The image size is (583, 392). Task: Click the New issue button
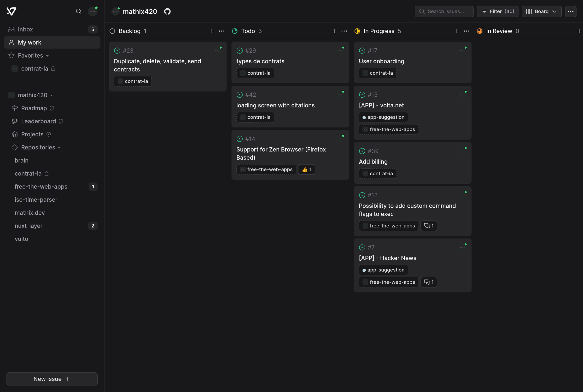coord(52,379)
